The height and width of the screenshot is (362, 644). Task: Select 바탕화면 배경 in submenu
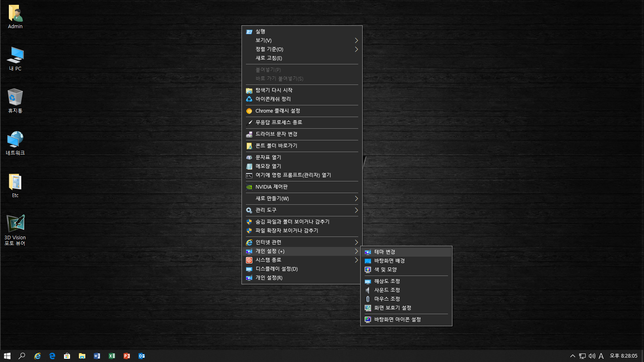[x=406, y=261]
